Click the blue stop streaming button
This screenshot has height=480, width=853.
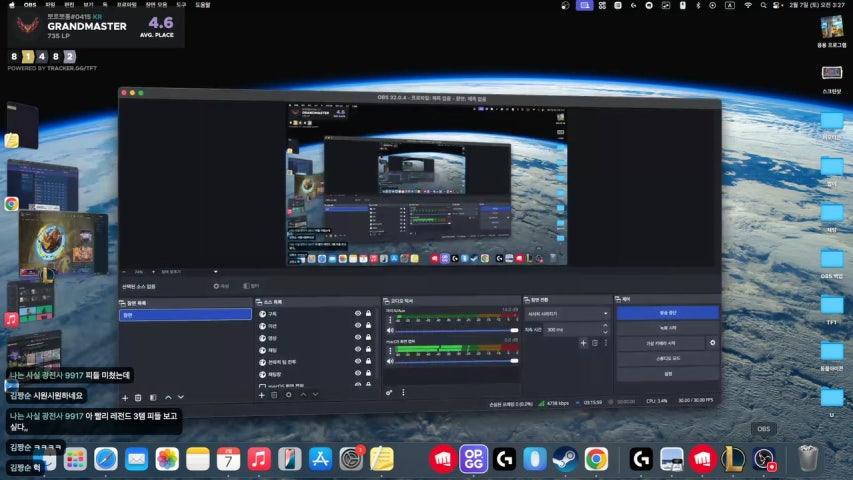(667, 312)
